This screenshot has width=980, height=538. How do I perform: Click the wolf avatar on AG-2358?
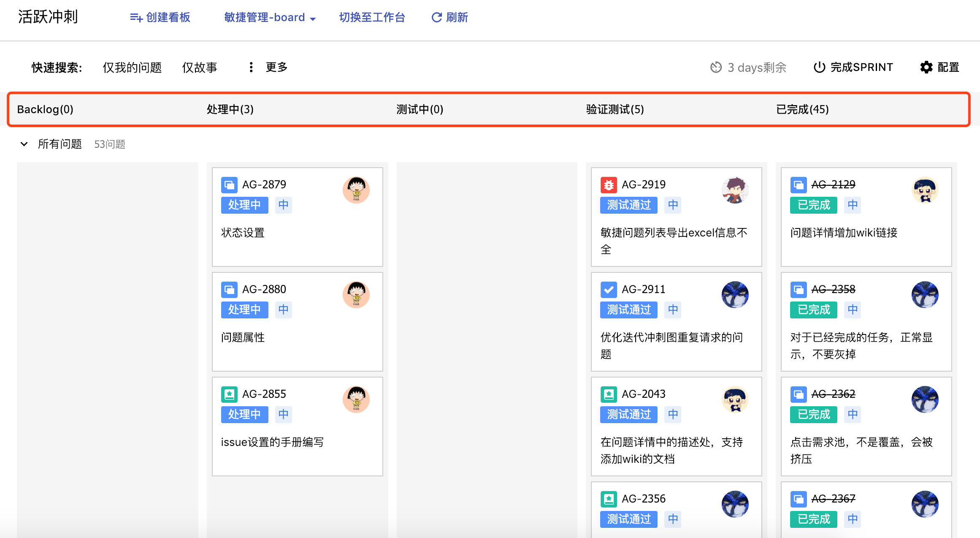pos(925,295)
